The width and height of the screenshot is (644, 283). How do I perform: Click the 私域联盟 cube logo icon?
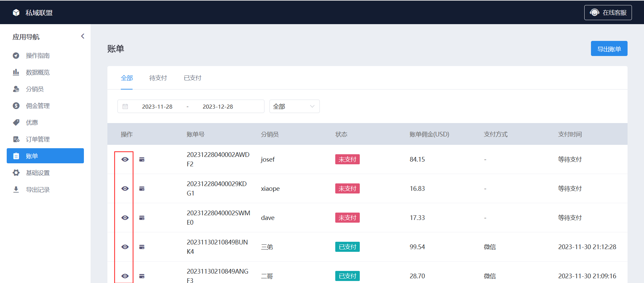(16, 13)
